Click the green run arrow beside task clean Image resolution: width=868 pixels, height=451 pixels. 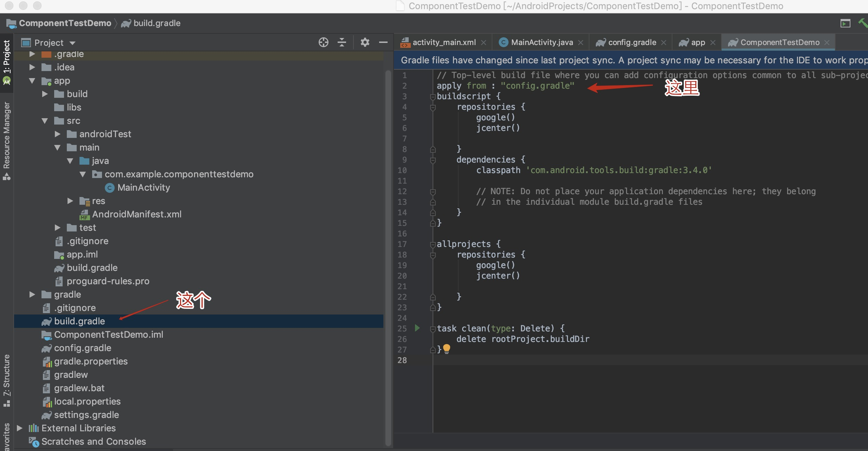click(417, 328)
